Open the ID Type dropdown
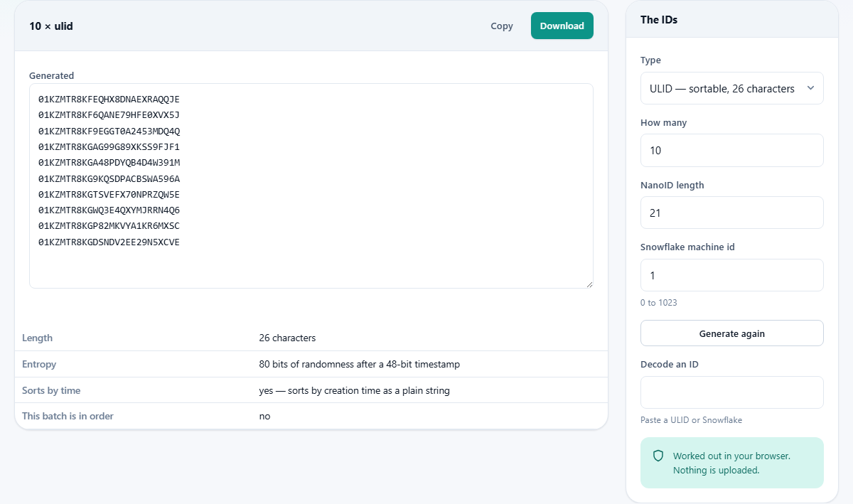The width and height of the screenshot is (853, 504). click(x=731, y=88)
